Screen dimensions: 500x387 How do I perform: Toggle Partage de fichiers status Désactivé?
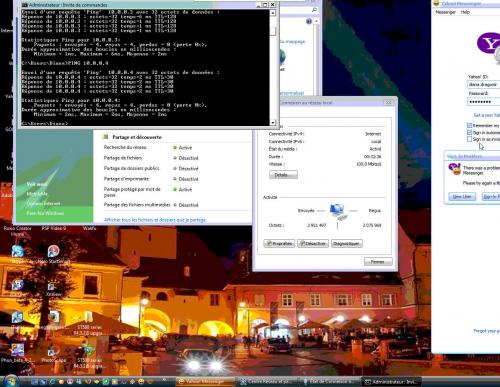[x=186, y=158]
